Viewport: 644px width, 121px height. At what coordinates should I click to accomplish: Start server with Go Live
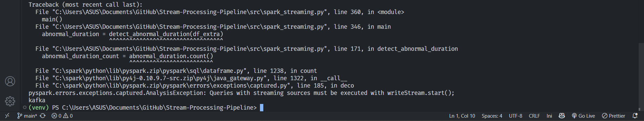pos(583,116)
